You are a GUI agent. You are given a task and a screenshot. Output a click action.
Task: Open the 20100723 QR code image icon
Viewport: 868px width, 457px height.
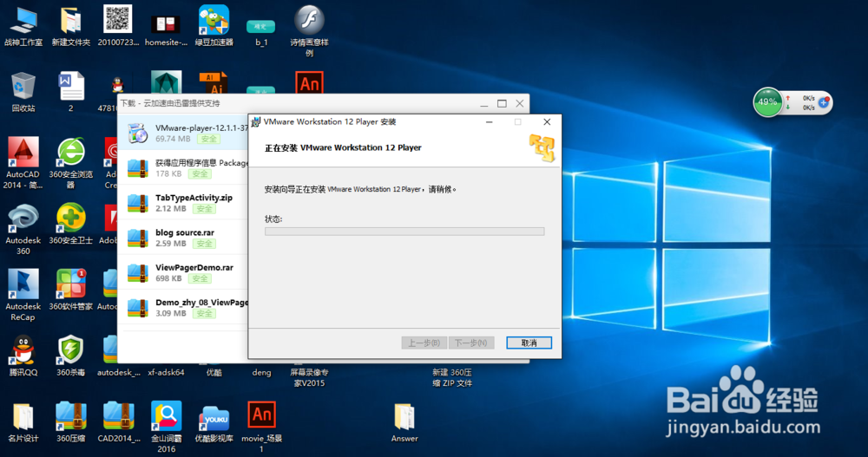click(118, 27)
